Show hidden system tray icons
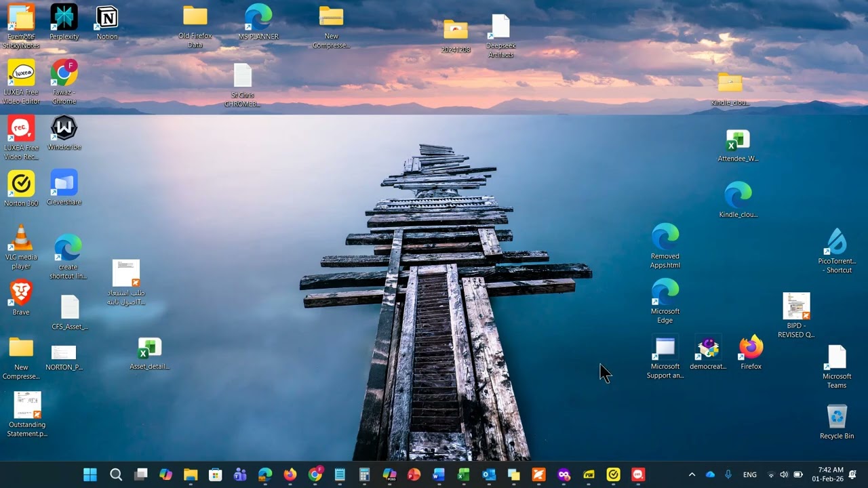The width and height of the screenshot is (868, 488). click(692, 475)
